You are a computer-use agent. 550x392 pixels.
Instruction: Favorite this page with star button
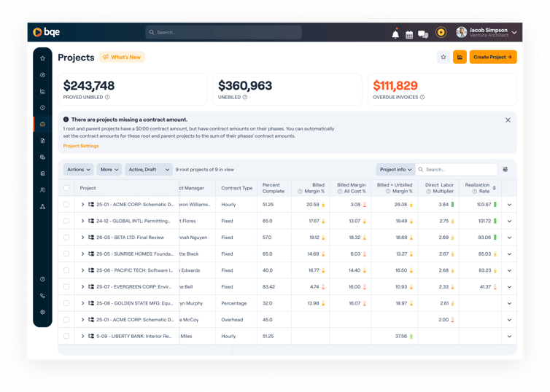click(444, 57)
